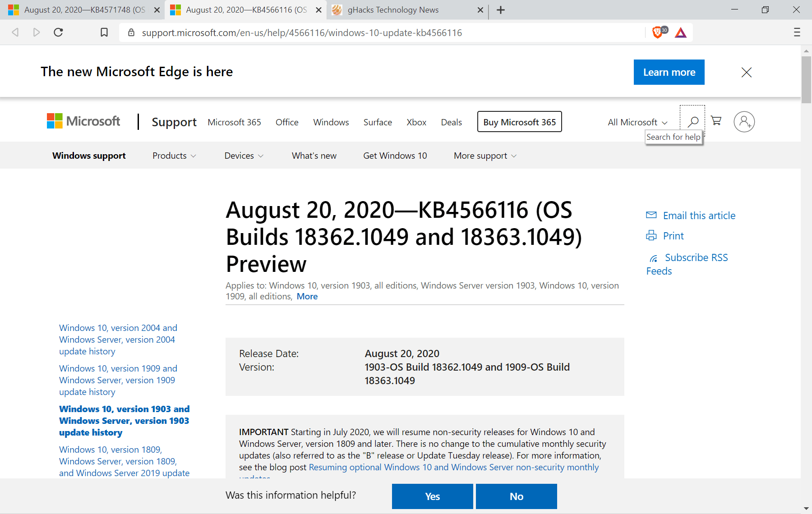Expand the Devices dropdown

coord(244,156)
